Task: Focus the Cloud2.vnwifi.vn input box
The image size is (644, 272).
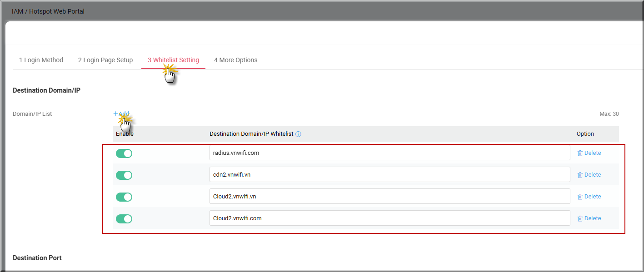Action: [x=389, y=197]
